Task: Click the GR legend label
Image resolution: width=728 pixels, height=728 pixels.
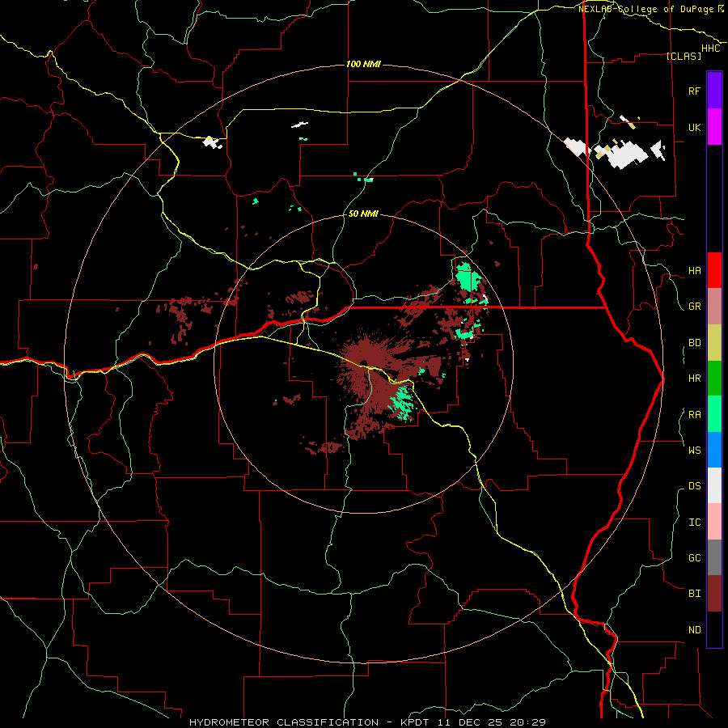Action: tap(694, 307)
